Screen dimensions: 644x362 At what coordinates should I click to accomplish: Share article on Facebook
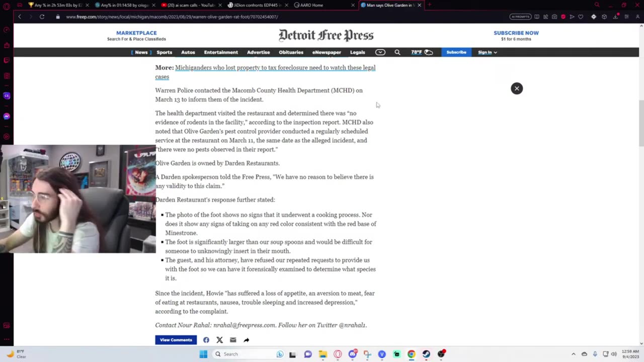click(x=206, y=340)
